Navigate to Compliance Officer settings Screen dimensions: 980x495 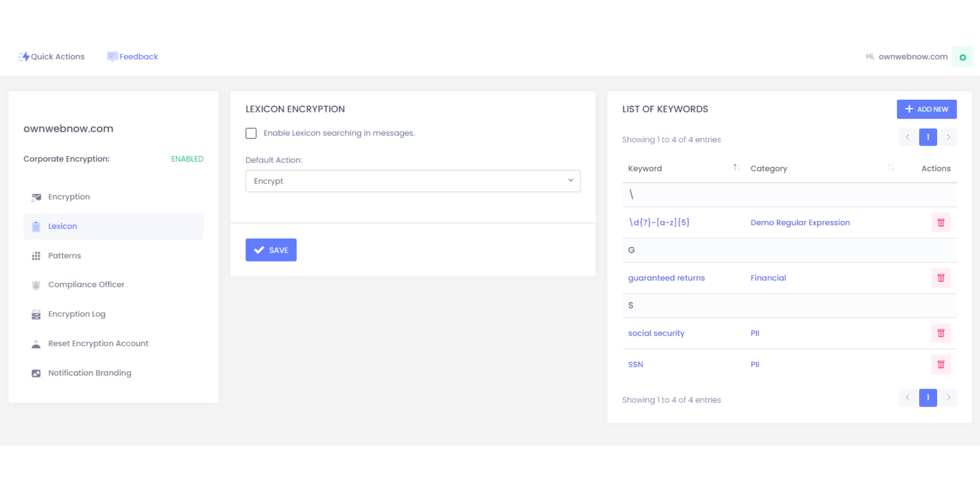point(86,285)
